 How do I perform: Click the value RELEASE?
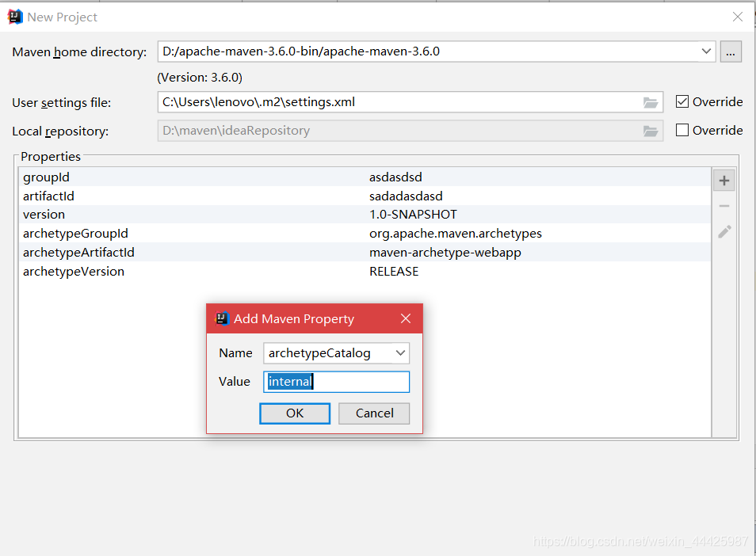[393, 272]
